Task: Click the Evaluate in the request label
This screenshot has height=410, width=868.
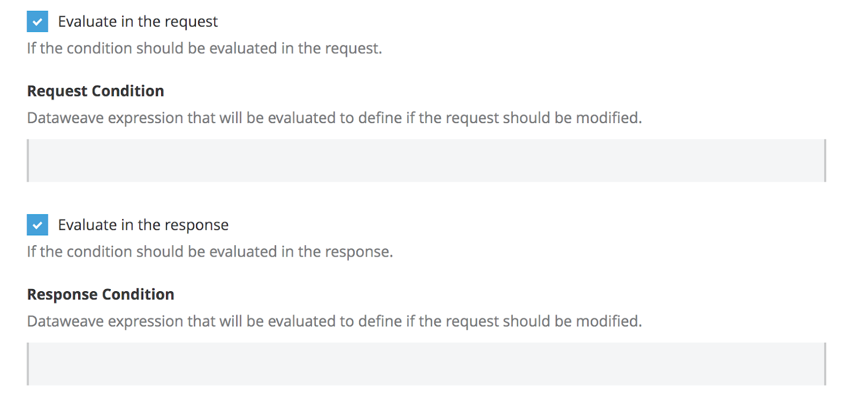Action: click(x=138, y=22)
